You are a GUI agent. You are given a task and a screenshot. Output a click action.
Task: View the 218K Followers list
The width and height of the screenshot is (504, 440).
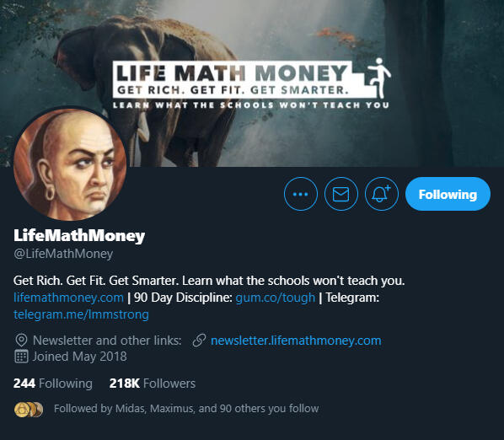coord(153,384)
